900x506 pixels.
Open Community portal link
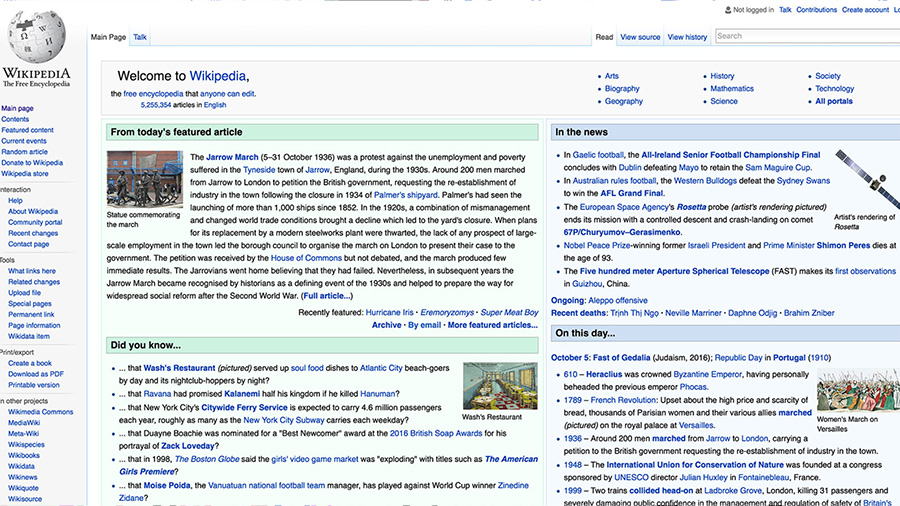pyautogui.click(x=35, y=223)
